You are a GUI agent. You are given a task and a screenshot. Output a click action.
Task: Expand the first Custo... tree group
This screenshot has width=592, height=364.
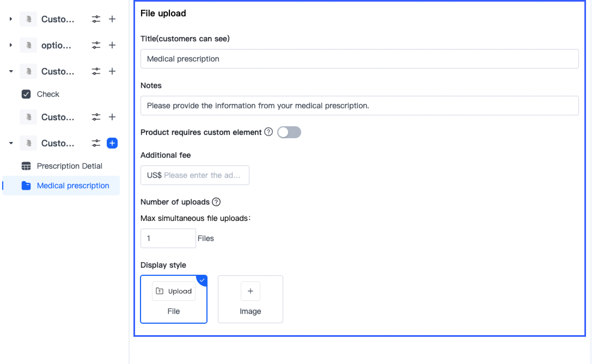pyautogui.click(x=11, y=19)
